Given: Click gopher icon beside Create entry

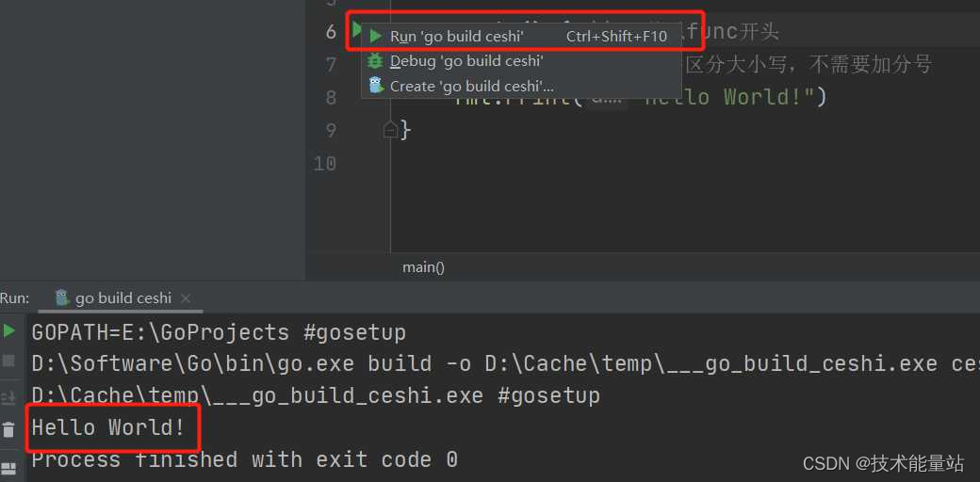Looking at the screenshot, I should (375, 86).
